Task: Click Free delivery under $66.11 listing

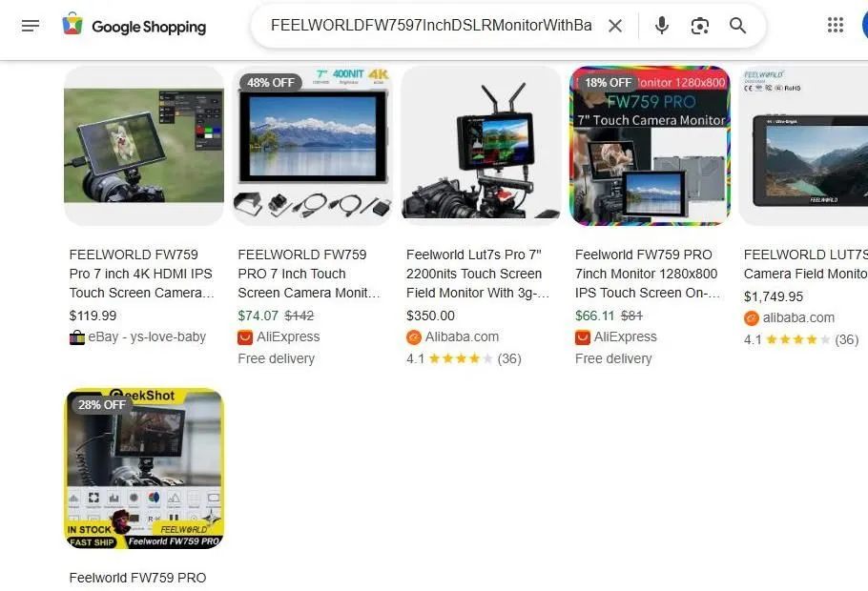Action: [613, 358]
